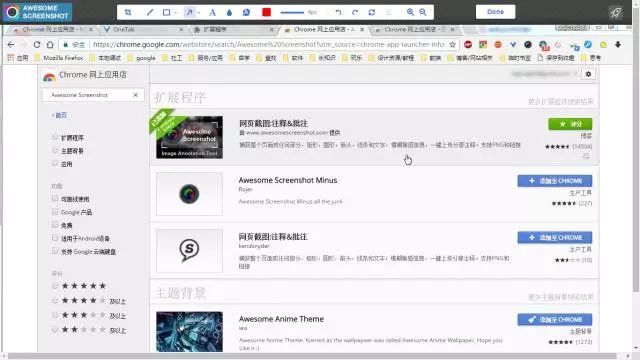The image size is (640, 360).
Task: Open the arrow tool options dropdown
Action: tap(198, 13)
